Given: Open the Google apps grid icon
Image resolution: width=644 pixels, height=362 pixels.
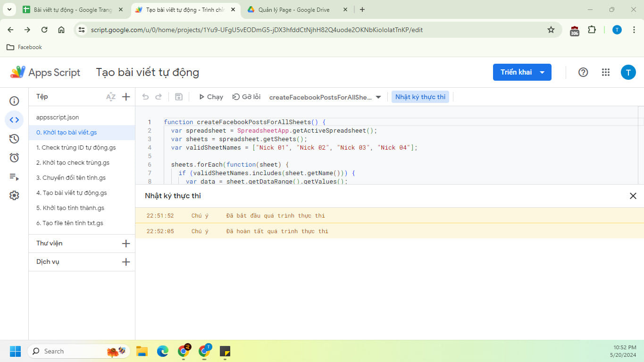Looking at the screenshot, I should (x=606, y=72).
